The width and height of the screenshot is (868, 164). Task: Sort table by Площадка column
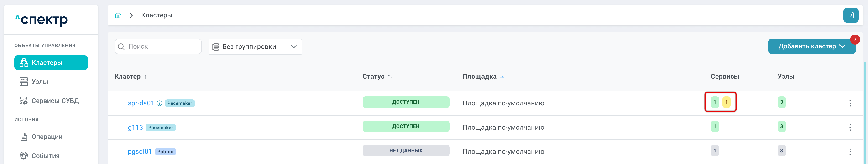pyautogui.click(x=502, y=77)
